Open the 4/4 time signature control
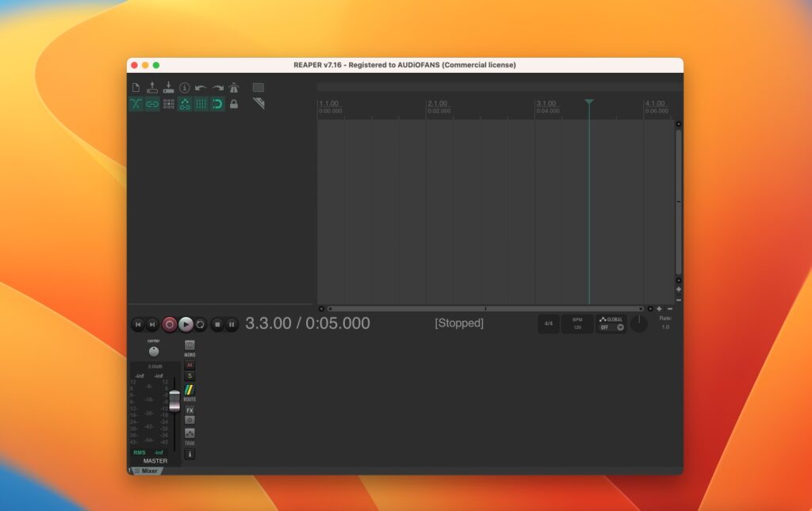Image resolution: width=812 pixels, height=511 pixels. (x=548, y=323)
